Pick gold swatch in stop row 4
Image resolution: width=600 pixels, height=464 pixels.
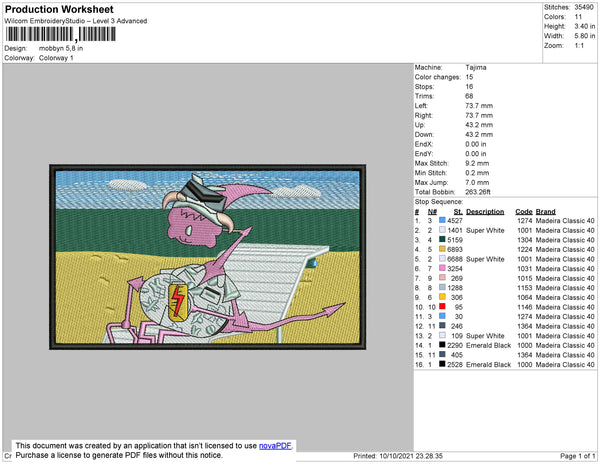(442, 249)
